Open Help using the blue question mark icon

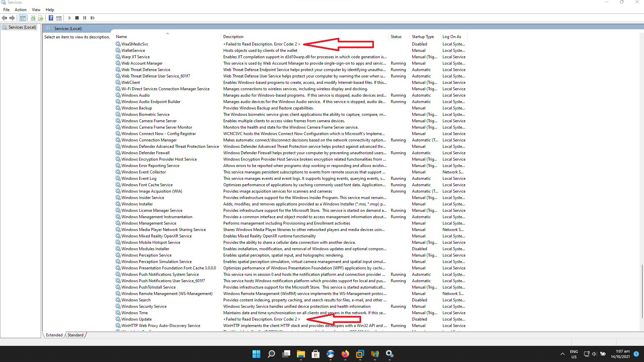51,18
